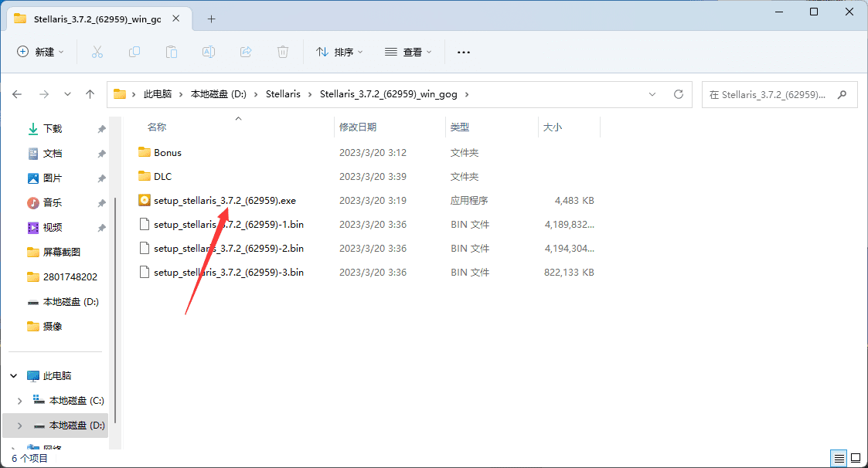Unpin 文档 with its pin icon
This screenshot has width=868, height=468.
tap(101, 154)
